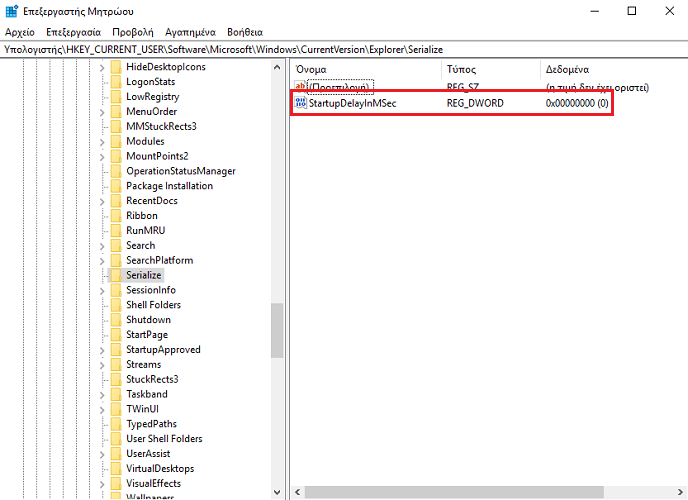Click the registry path address bar

coord(344,50)
